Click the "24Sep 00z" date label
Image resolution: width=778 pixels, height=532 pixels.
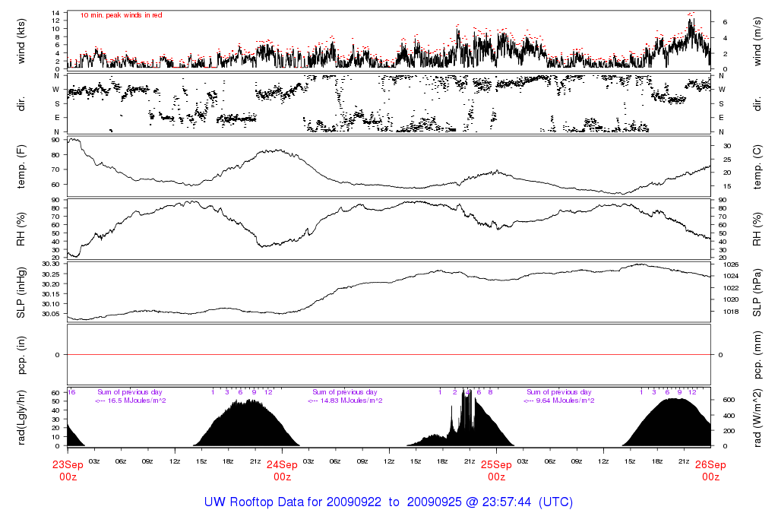coord(283,470)
